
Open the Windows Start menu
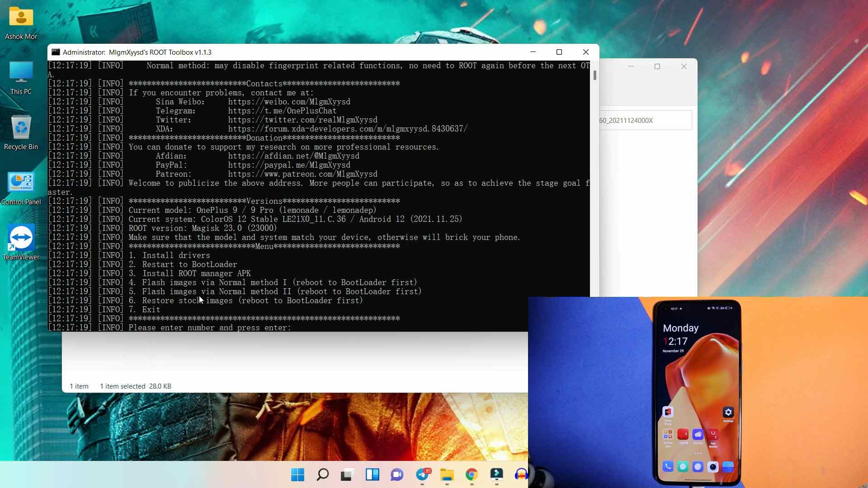click(x=297, y=474)
